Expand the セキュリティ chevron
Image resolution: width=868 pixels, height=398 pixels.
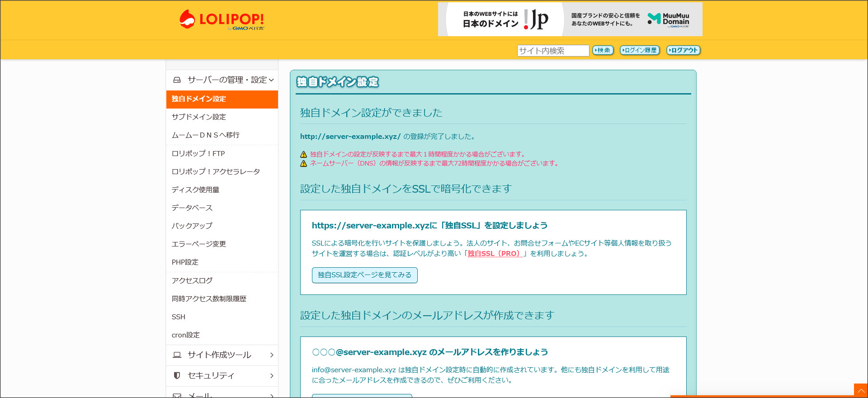[x=272, y=375]
